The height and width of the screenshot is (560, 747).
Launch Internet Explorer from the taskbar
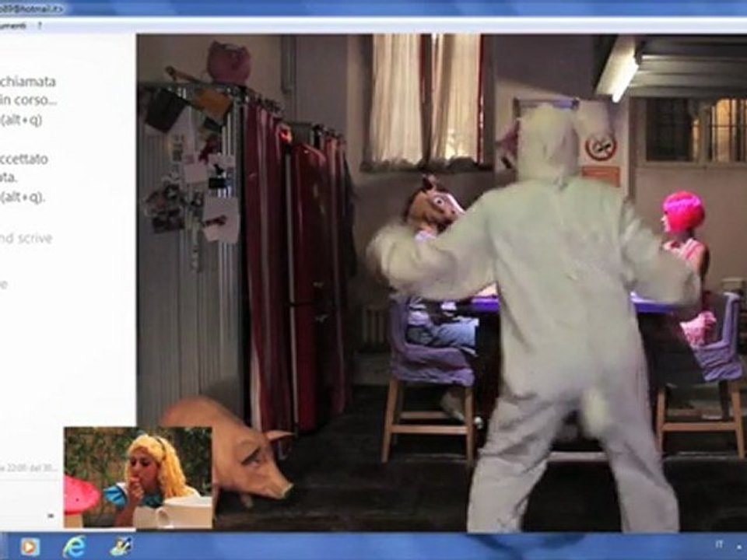coord(75,546)
